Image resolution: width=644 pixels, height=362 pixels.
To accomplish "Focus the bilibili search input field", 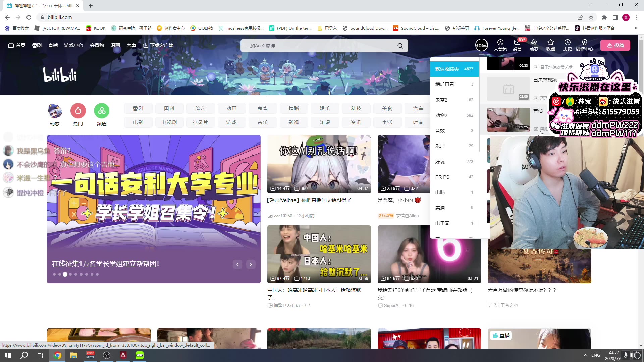I will 319,46.
